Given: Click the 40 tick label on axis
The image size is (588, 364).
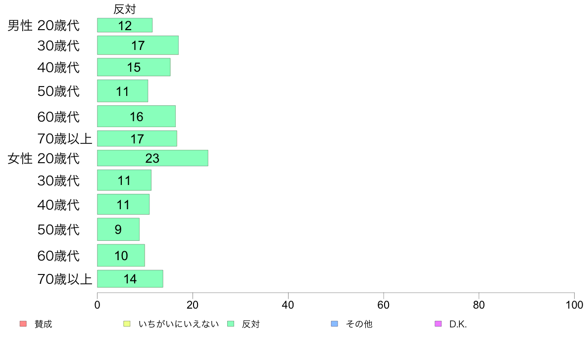Looking at the screenshot, I should (288, 305).
